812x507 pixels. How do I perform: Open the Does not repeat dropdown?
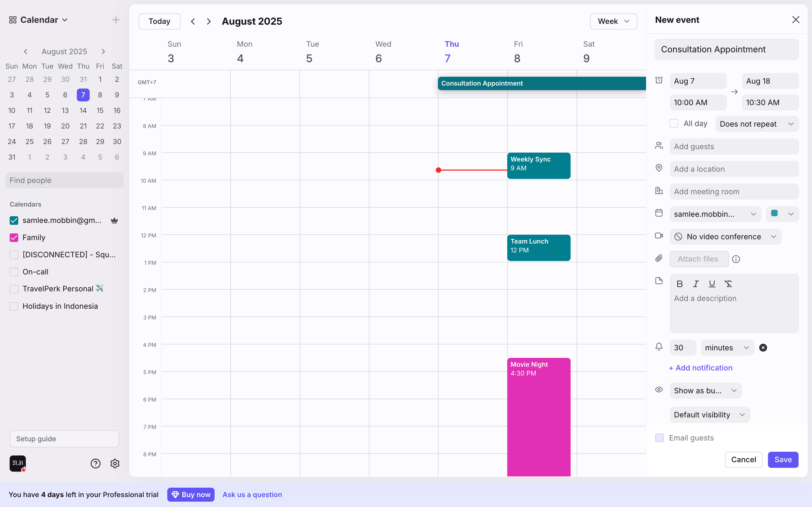point(757,124)
